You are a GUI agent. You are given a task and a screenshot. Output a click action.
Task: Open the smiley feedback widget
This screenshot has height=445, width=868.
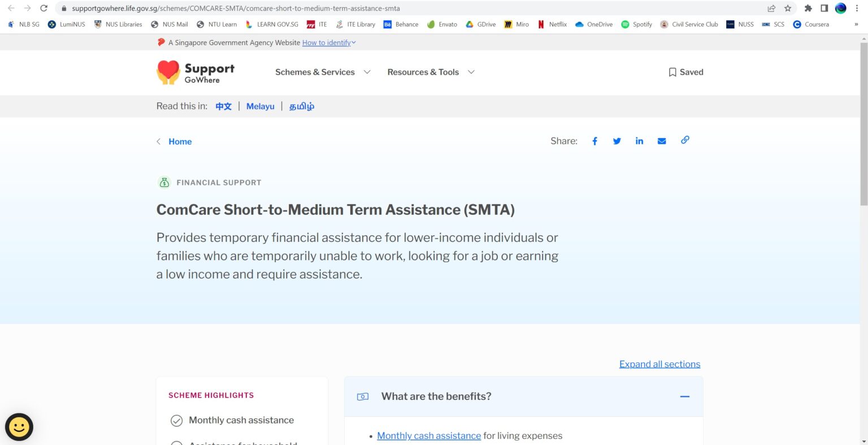tap(19, 427)
